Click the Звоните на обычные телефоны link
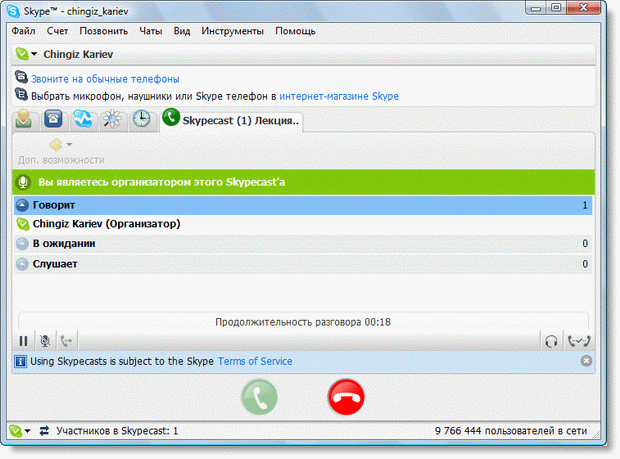Screen dimensions: 620x459 (x=105, y=79)
